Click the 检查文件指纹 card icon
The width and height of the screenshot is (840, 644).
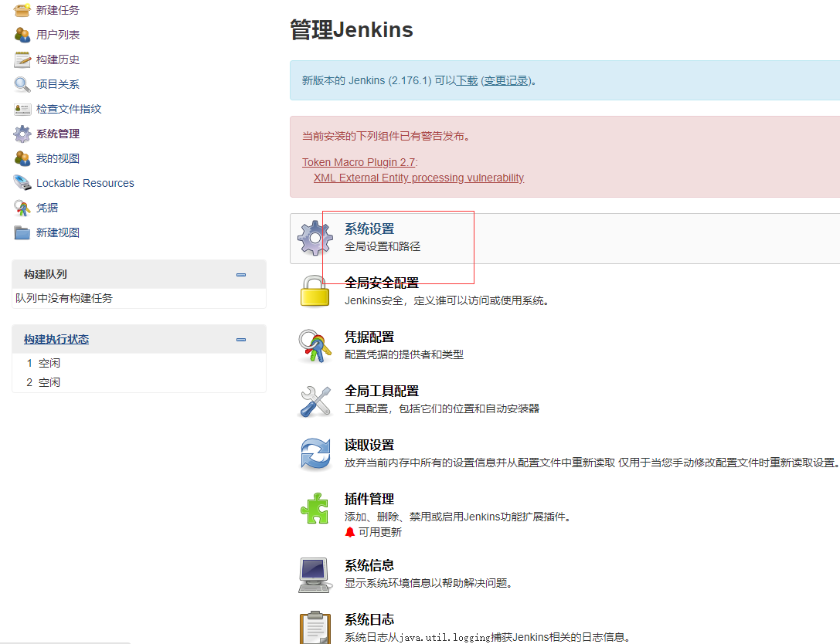click(22, 109)
